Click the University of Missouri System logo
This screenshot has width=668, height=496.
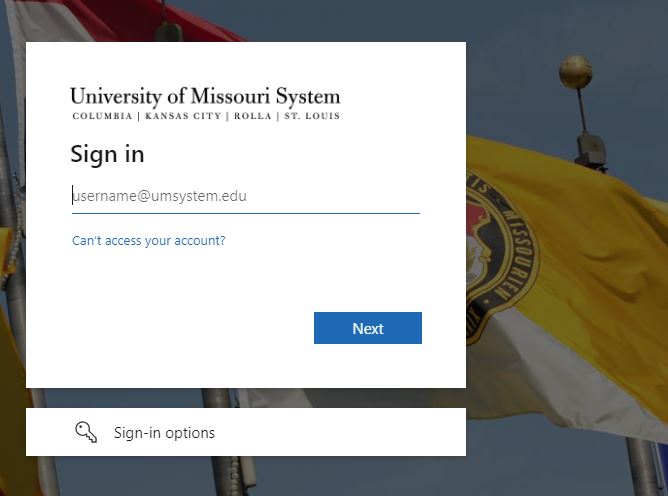[205, 104]
